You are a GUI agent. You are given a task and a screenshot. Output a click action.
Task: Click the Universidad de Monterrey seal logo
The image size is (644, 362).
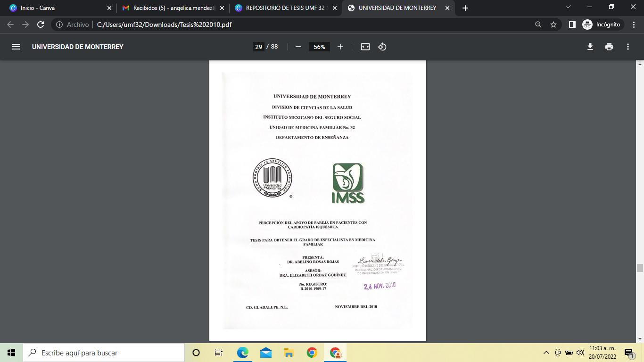click(x=272, y=178)
